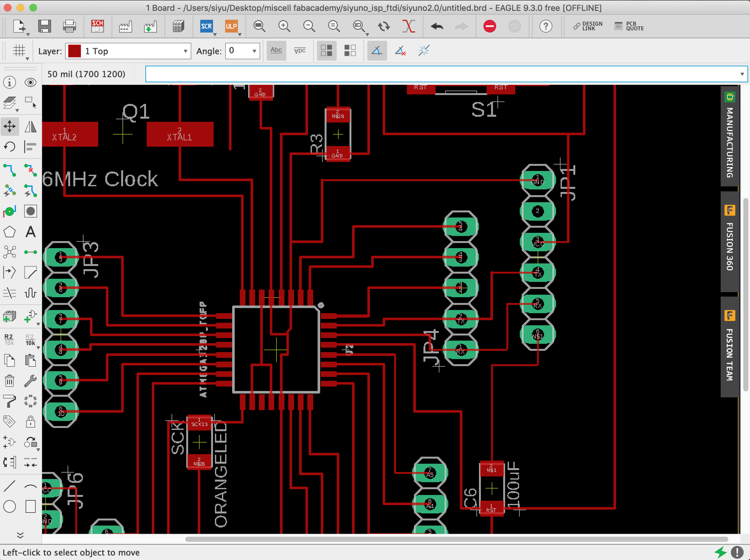The width and height of the screenshot is (750, 560).
Task: Select the Paste tool
Action: (x=31, y=360)
